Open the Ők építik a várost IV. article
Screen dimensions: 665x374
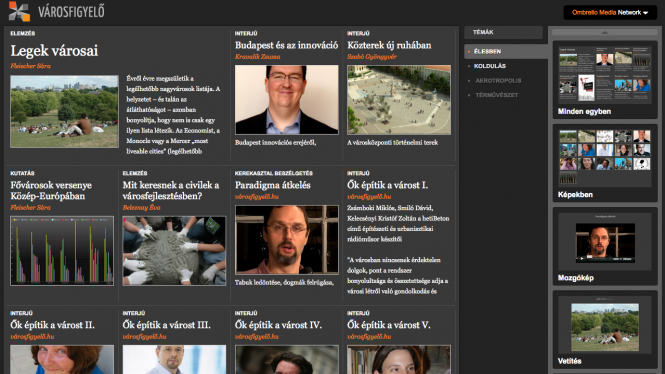[278, 325]
